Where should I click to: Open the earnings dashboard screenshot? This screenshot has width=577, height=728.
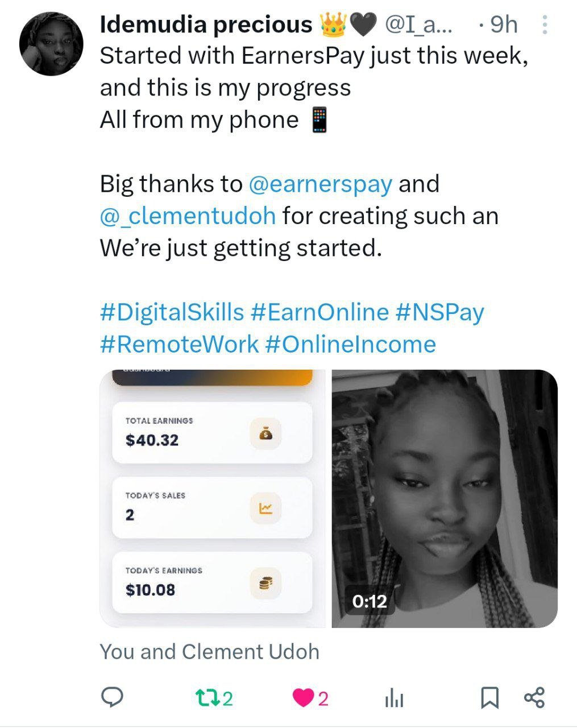pos(213,498)
